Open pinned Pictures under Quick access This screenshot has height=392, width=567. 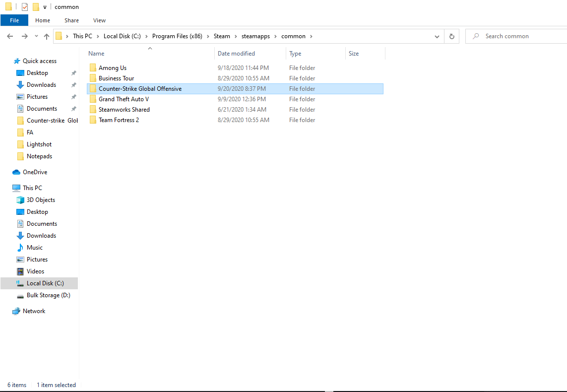pyautogui.click(x=37, y=97)
